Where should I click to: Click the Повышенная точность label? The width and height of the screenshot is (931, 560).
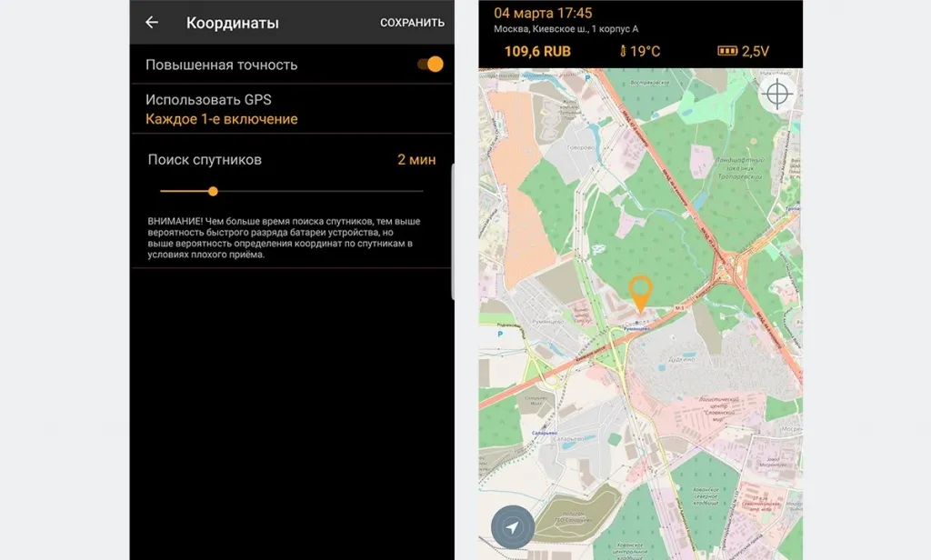point(222,65)
